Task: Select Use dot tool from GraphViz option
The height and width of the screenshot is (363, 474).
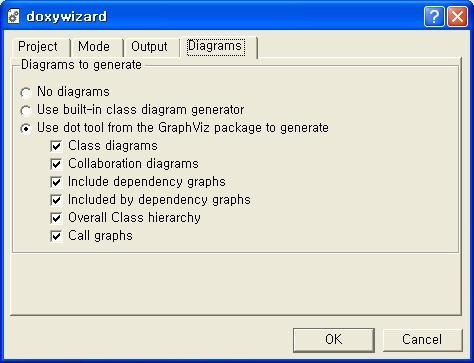Action: pyautogui.click(x=26, y=128)
